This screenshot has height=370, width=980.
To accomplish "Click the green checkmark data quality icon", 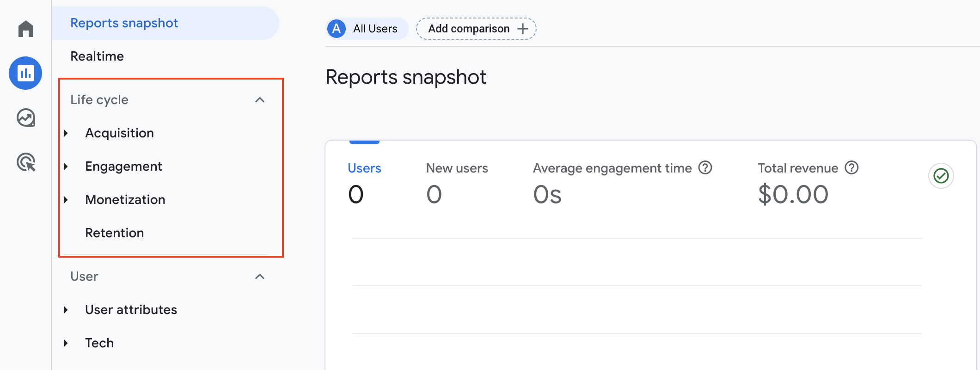I will point(941,176).
